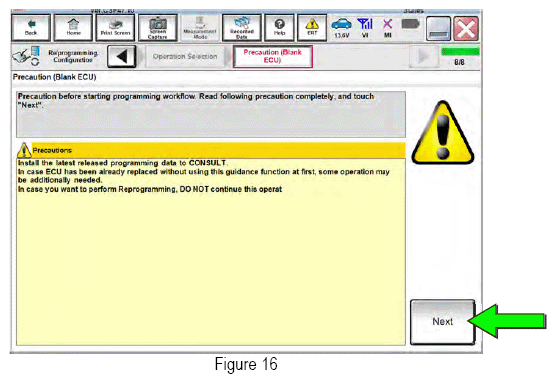Image resolution: width=556 pixels, height=383 pixels.
Task: Close the CONSULT application with red X
Action: tap(466, 28)
